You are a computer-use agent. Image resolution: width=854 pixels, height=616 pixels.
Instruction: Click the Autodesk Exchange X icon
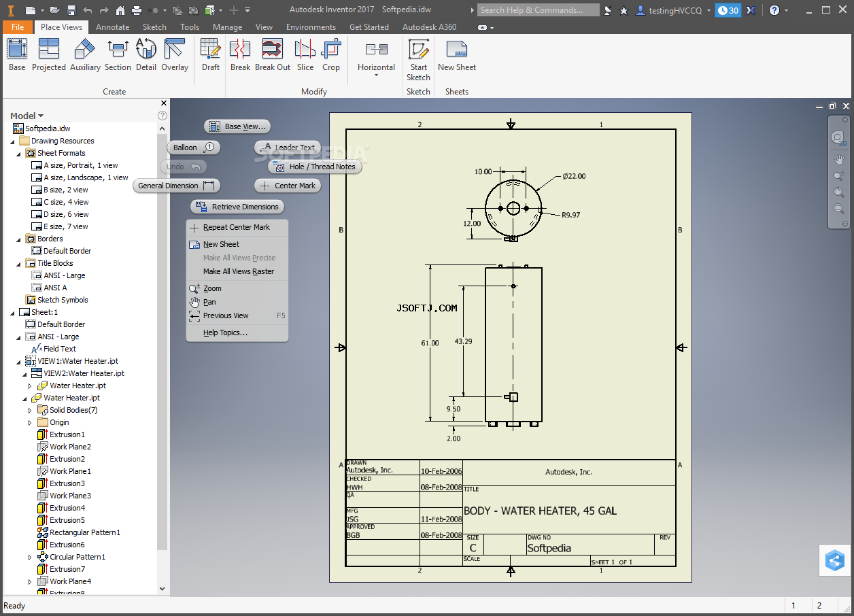(x=751, y=10)
